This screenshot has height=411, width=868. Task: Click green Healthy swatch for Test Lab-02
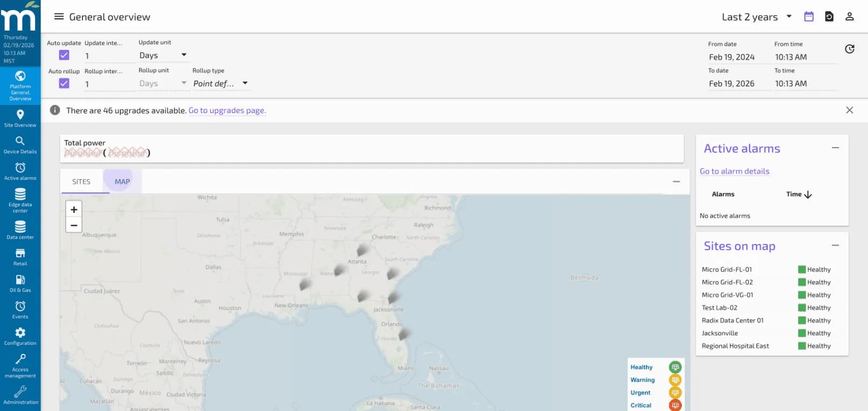click(x=802, y=308)
